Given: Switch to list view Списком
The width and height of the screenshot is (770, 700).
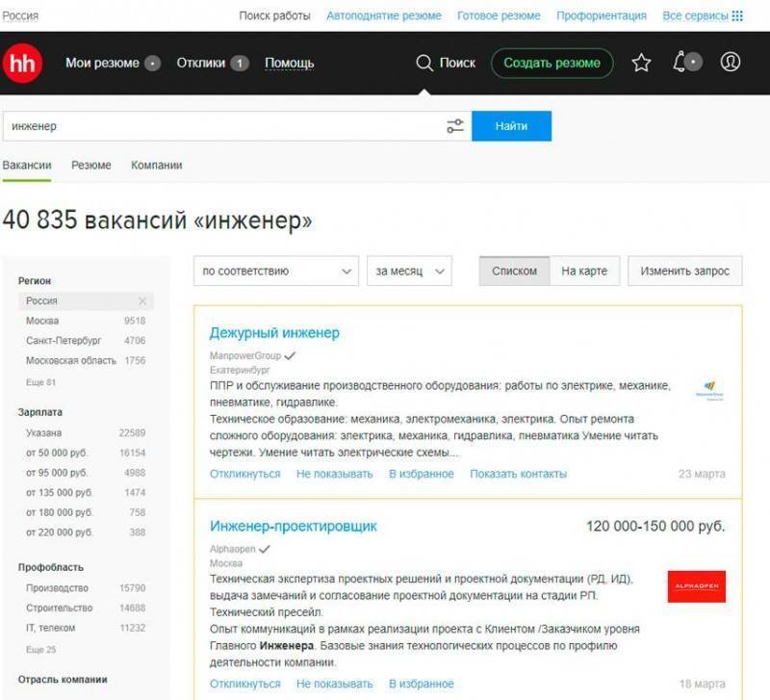Looking at the screenshot, I should point(514,272).
